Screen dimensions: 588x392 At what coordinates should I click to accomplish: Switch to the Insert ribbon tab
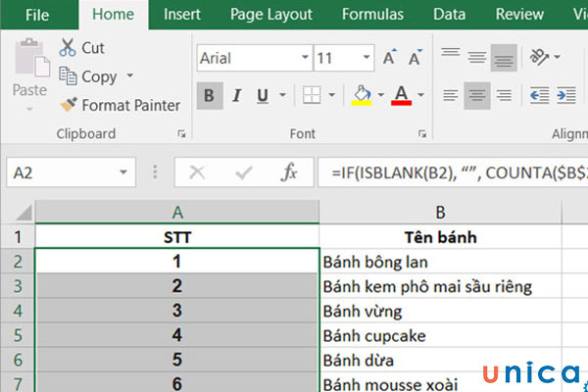(182, 14)
